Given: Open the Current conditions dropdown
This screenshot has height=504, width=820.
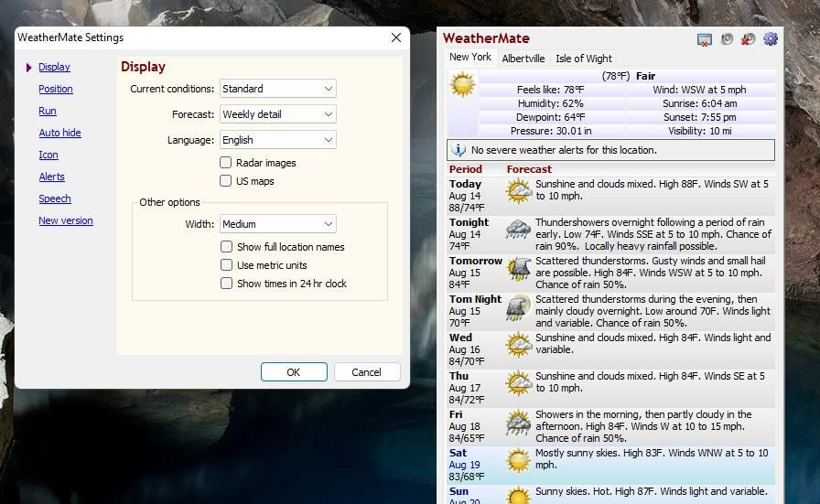Looking at the screenshot, I should (x=277, y=89).
